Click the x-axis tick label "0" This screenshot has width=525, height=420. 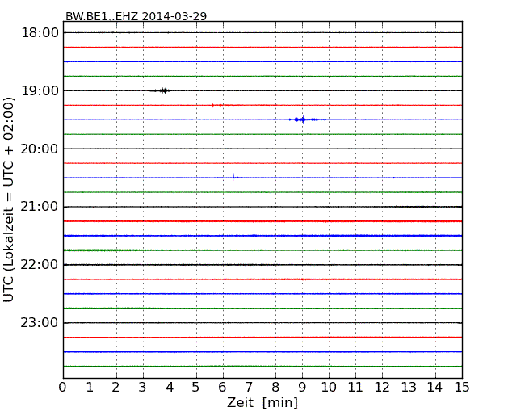coord(63,387)
